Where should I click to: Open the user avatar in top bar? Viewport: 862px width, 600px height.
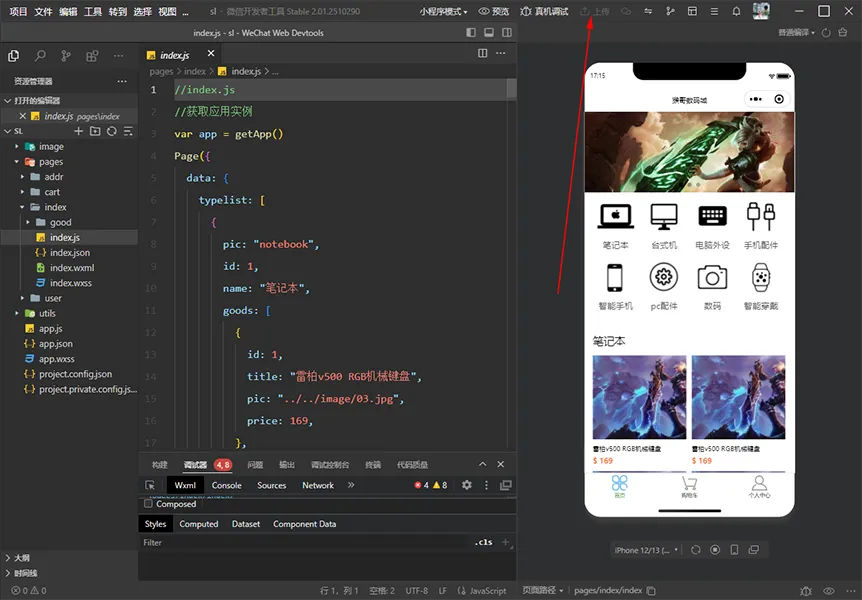click(x=761, y=10)
